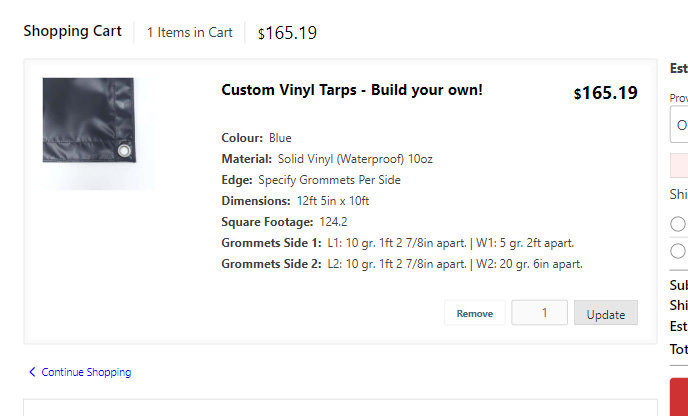Click the bold item price beside the title

pos(606,93)
